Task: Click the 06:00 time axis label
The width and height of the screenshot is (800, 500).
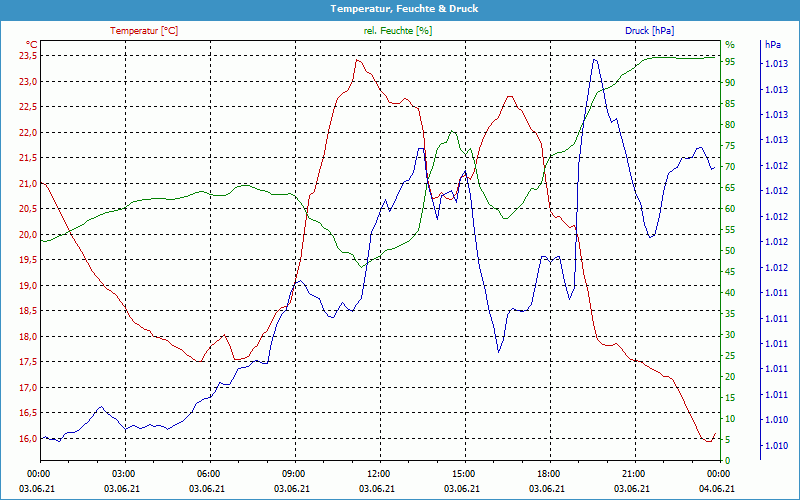Action: [207, 473]
